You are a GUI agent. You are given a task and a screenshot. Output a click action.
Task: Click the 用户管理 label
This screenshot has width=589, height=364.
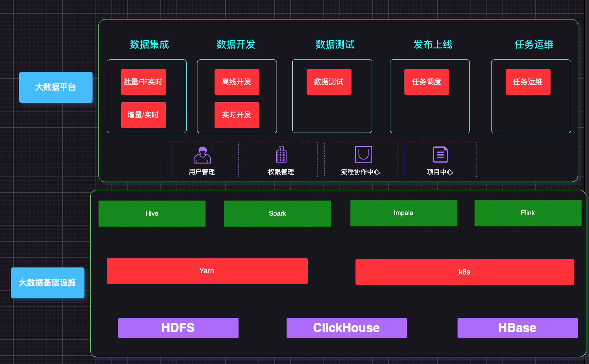coord(202,172)
